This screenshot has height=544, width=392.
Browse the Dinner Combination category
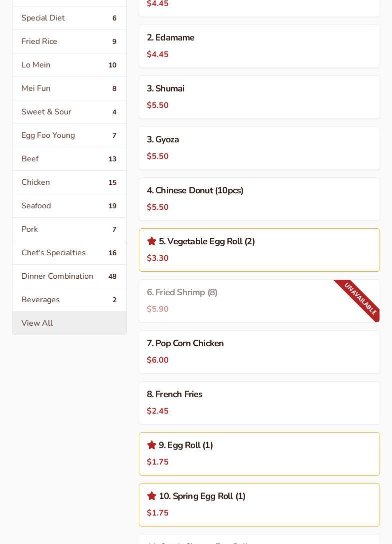(69, 276)
